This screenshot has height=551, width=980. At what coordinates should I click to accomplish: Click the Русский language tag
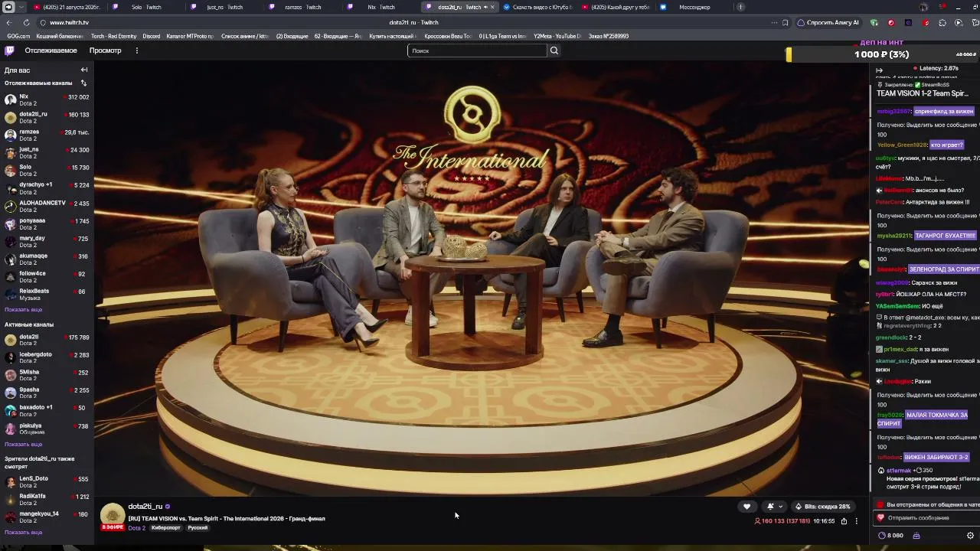[x=198, y=528]
